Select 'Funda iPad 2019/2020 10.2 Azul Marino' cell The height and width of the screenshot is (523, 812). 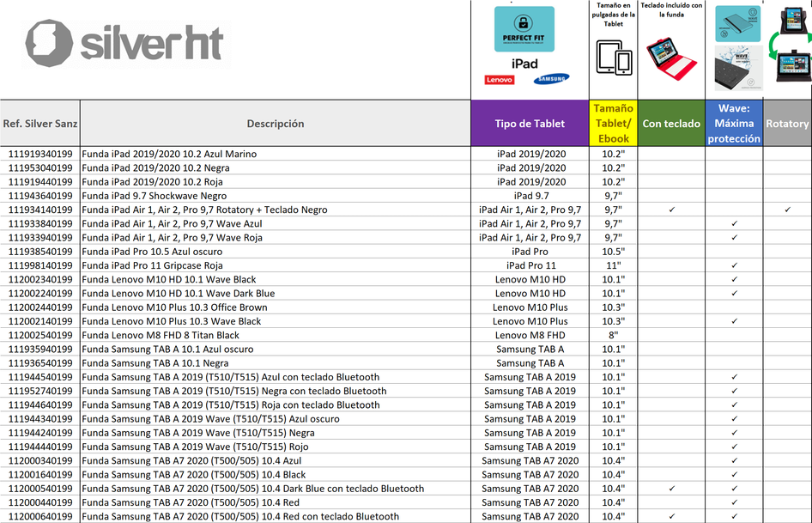276,154
